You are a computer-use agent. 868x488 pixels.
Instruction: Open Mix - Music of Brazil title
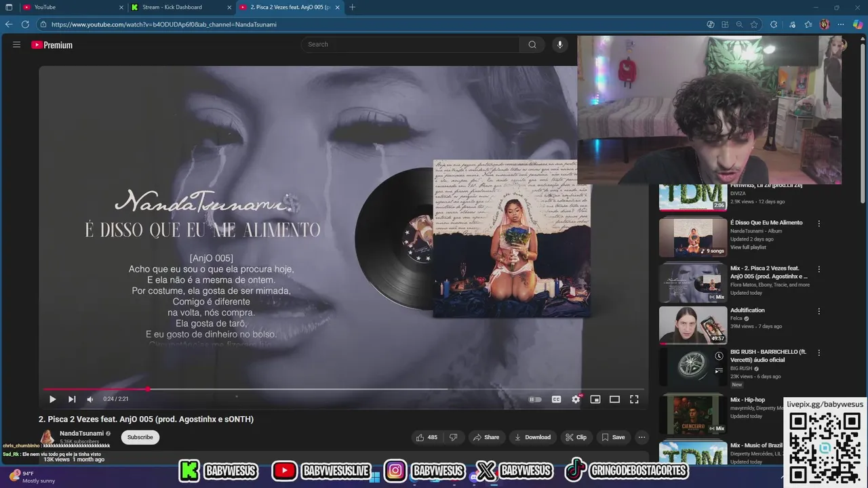(x=757, y=445)
